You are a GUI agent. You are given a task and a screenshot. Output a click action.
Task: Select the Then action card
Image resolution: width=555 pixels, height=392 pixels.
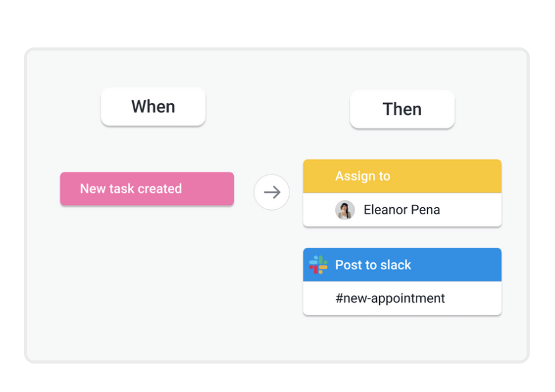pyautogui.click(x=402, y=109)
